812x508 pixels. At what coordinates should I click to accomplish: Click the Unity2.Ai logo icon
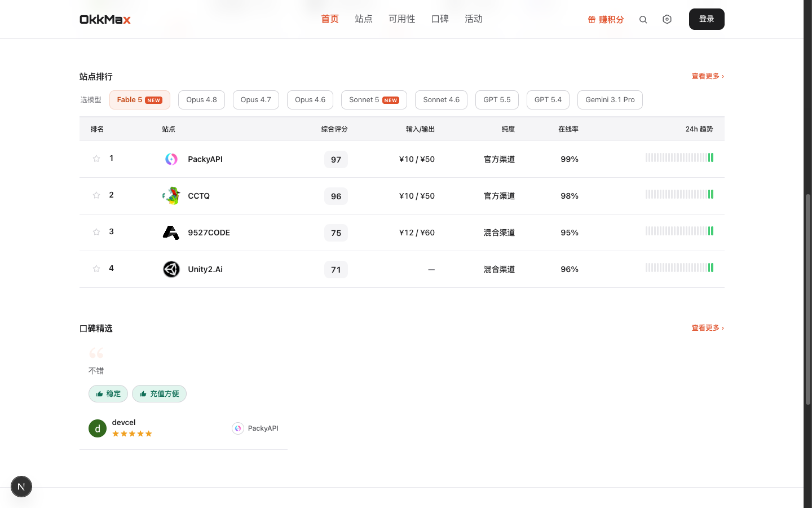coord(171,269)
